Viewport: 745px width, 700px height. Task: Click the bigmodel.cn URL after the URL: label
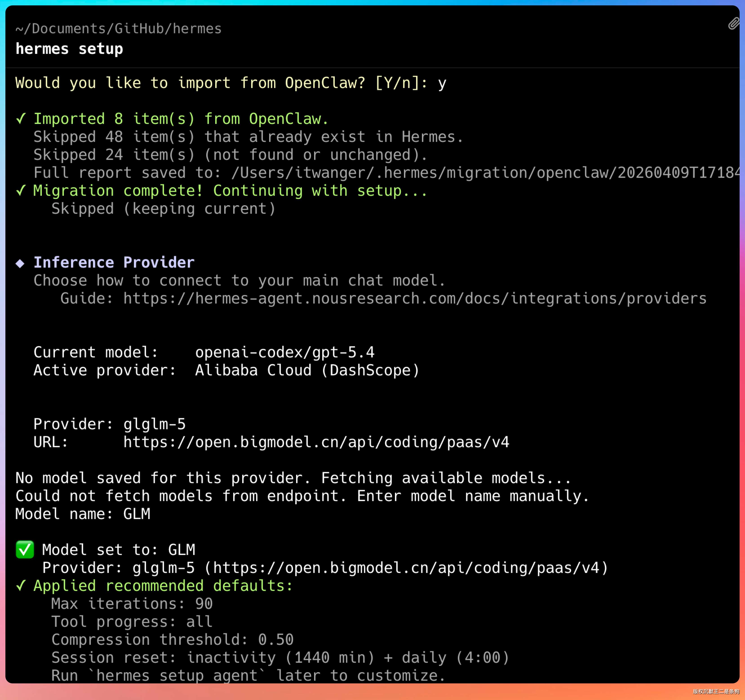coord(316,442)
